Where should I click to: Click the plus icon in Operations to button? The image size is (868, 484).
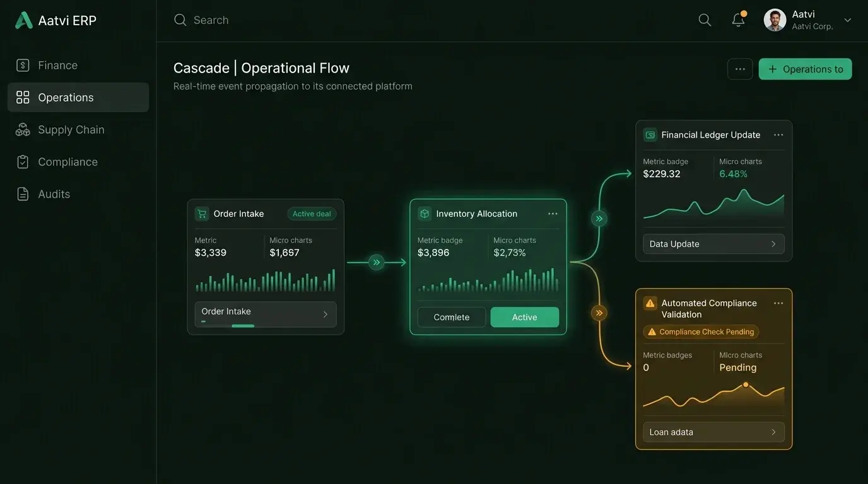[x=772, y=69]
